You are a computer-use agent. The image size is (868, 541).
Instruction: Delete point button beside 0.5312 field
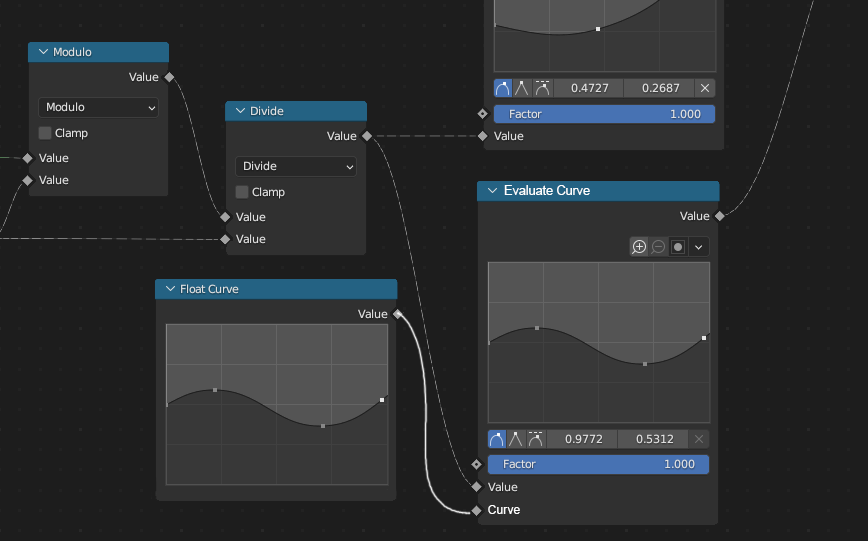[x=699, y=439]
